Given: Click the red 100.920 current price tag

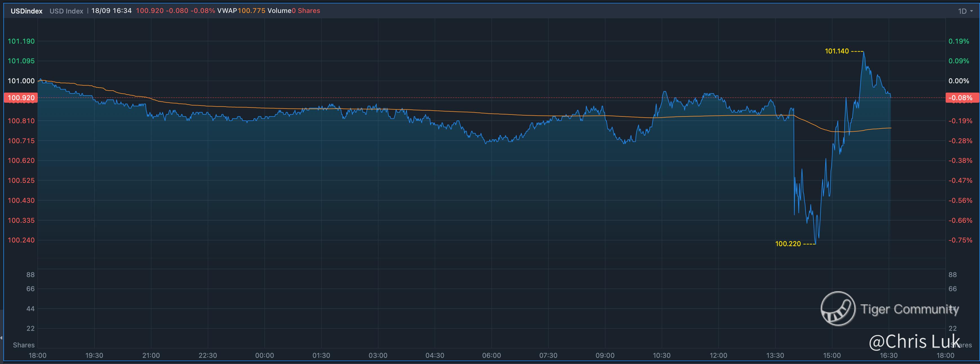Looking at the screenshot, I should [21, 98].
